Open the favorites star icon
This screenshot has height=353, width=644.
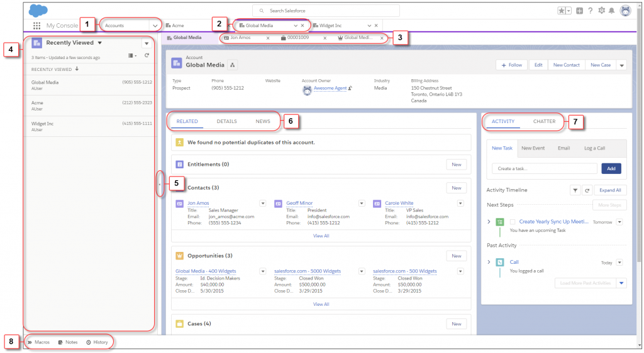click(561, 11)
